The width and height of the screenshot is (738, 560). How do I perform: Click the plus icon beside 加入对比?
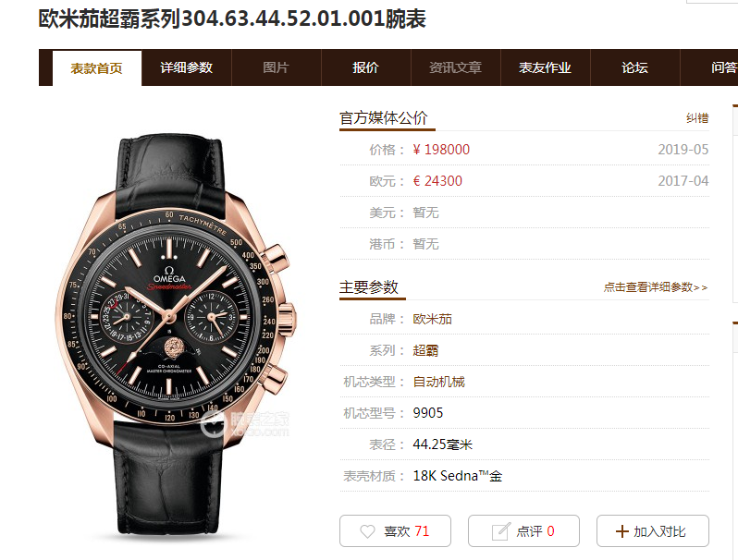coord(621,531)
